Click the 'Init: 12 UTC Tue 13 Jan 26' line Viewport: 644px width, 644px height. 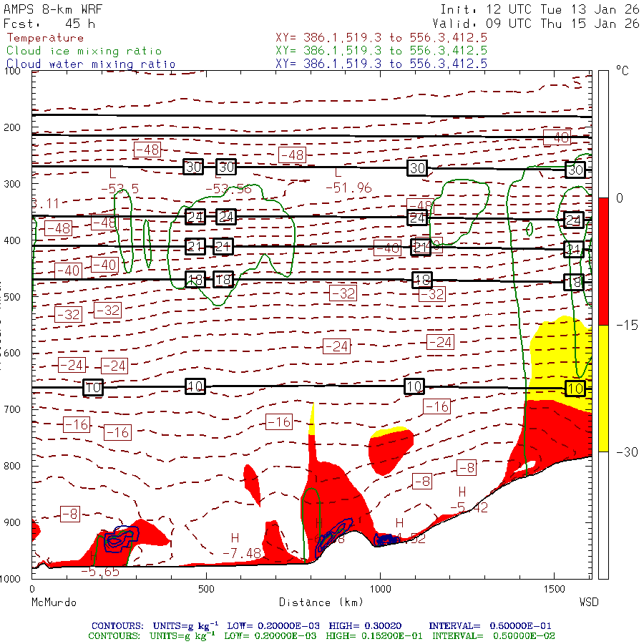click(x=540, y=9)
